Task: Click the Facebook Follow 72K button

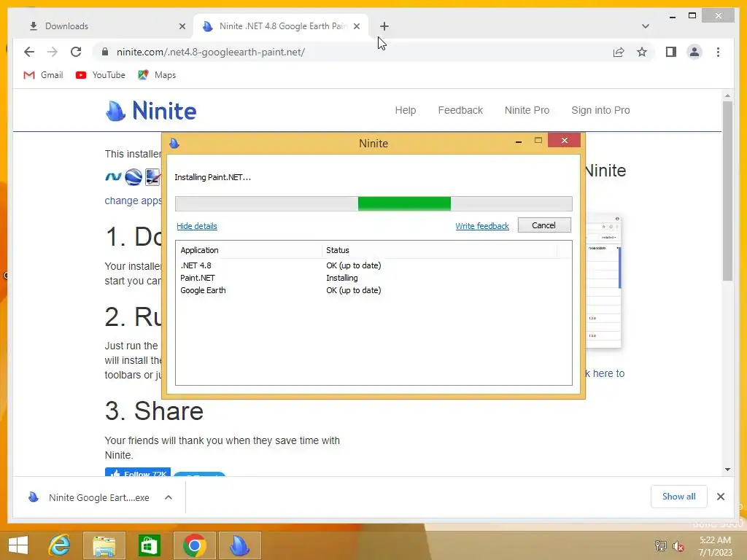Action: coord(138,472)
